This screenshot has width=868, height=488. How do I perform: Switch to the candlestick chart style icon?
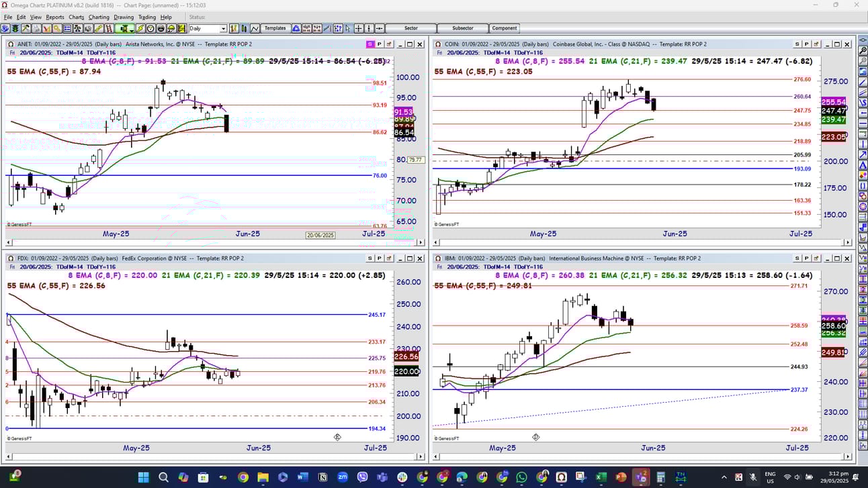(245, 28)
